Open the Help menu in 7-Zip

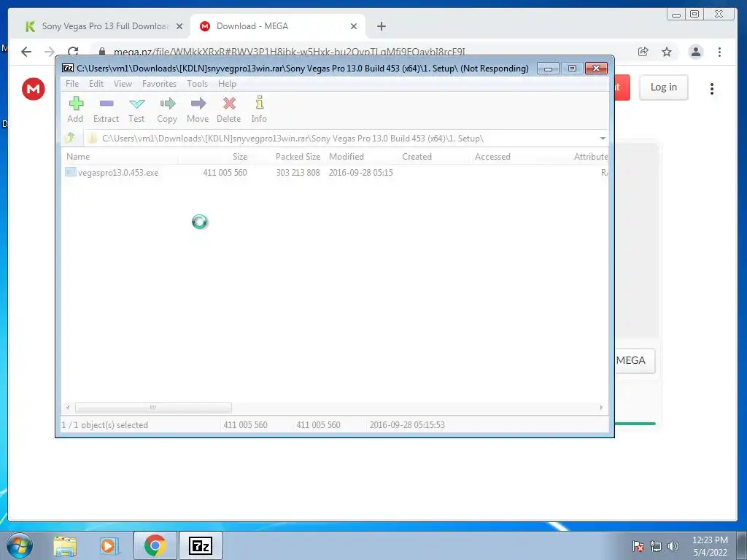tap(228, 84)
